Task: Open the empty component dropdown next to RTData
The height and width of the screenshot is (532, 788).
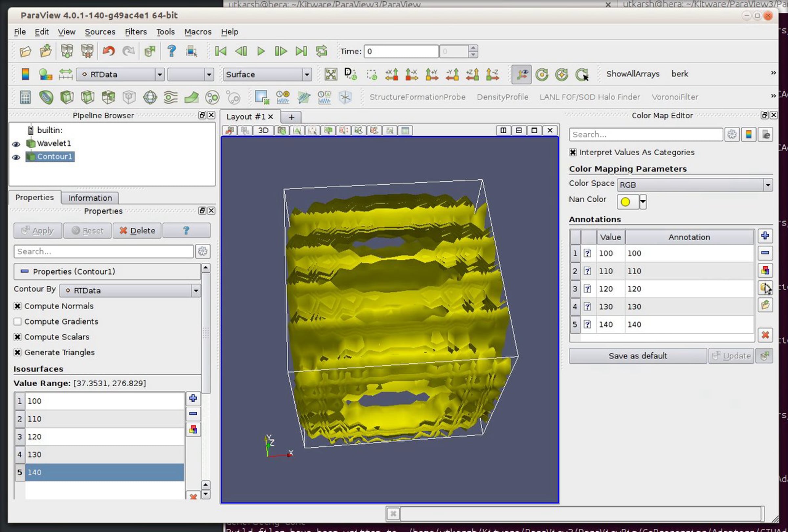Action: 191,74
